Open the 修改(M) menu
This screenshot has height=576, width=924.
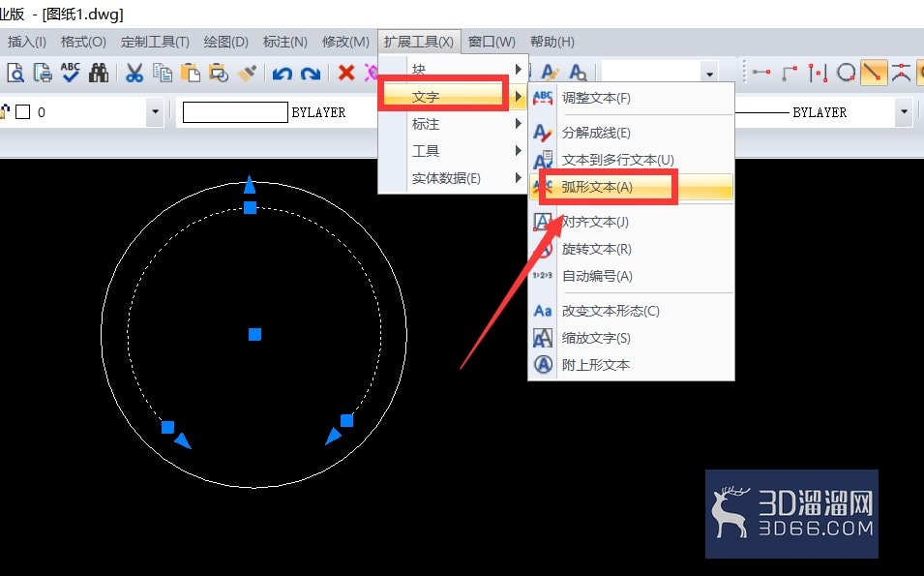point(345,42)
